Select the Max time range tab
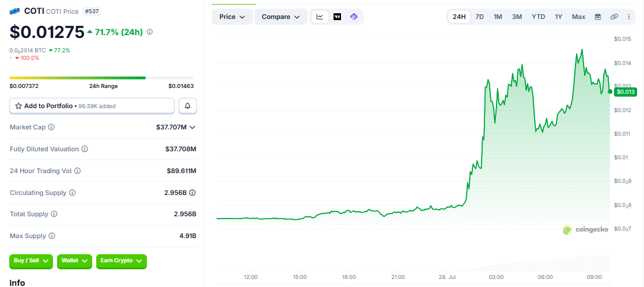The image size is (644, 287). click(578, 17)
